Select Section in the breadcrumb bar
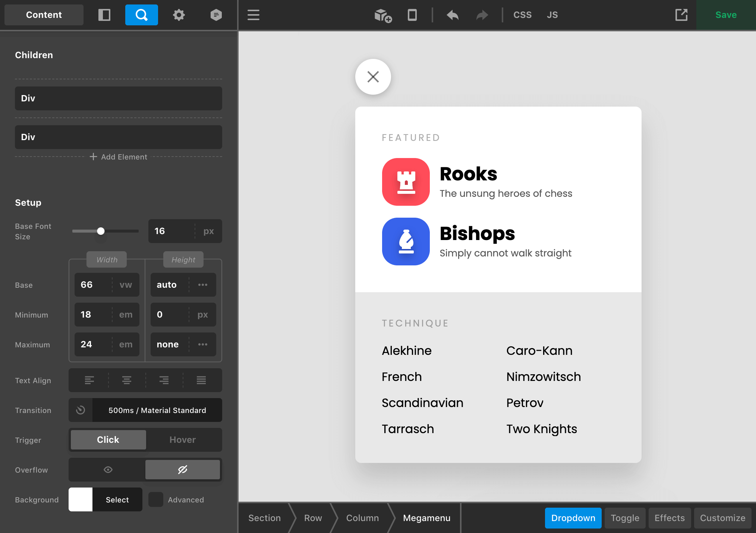This screenshot has width=756, height=533. 264,518
